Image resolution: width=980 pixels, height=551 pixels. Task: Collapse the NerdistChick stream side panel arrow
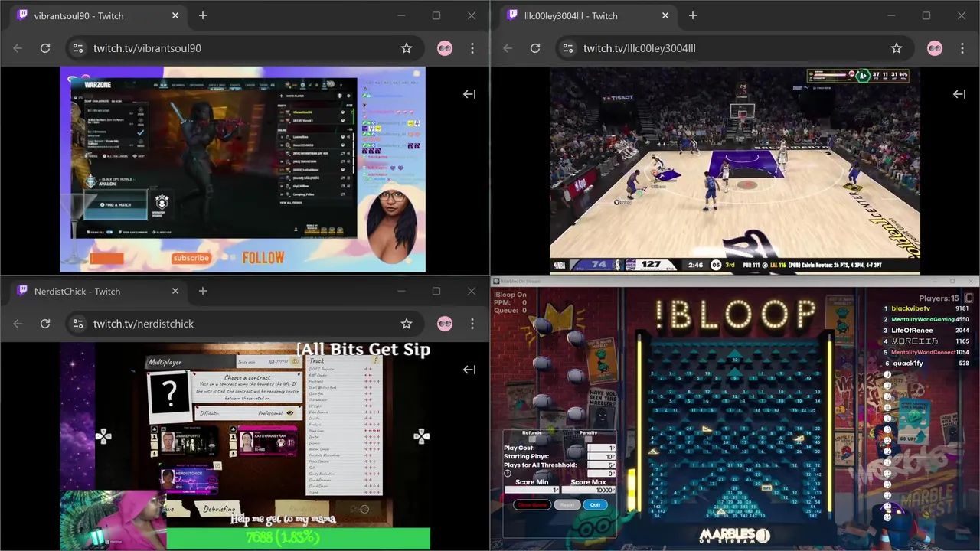(x=469, y=370)
